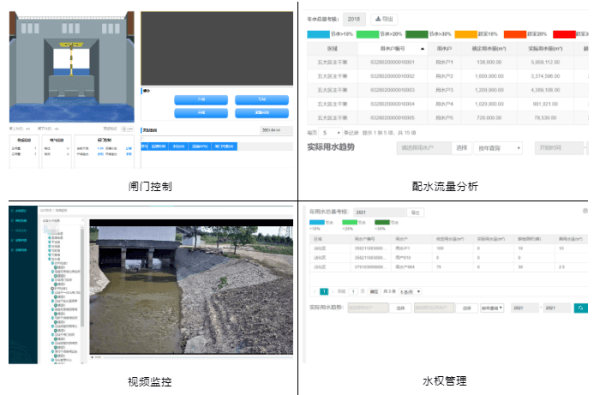Viewport: 600px width, 395px height.
Task: Toggle the switch below the gate animation
Action: [x=127, y=129]
